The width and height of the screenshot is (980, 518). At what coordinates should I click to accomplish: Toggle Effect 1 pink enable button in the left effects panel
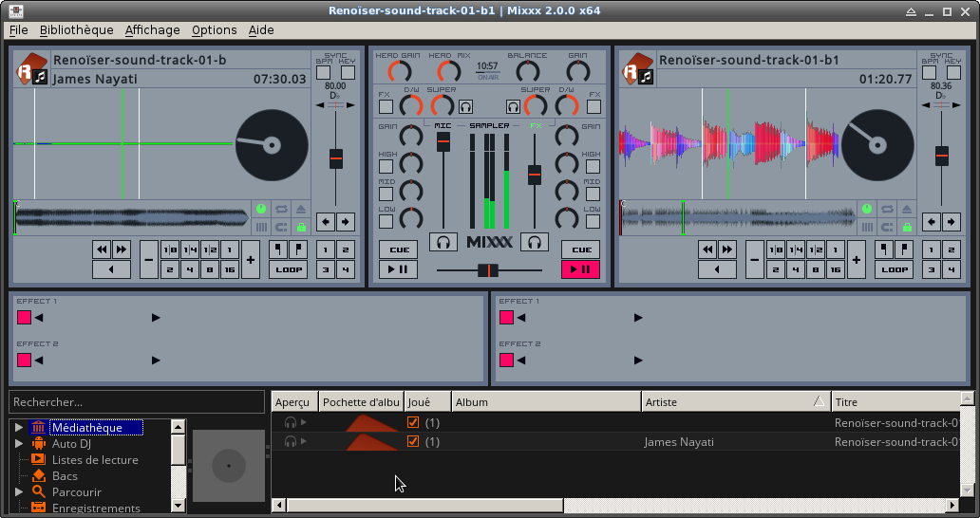coord(25,318)
